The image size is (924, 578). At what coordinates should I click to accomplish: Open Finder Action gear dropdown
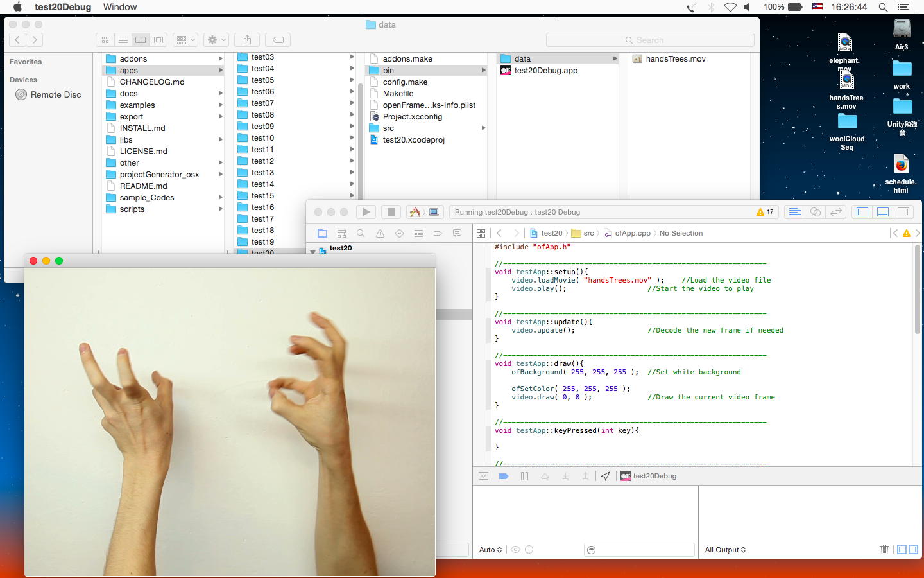(x=216, y=40)
